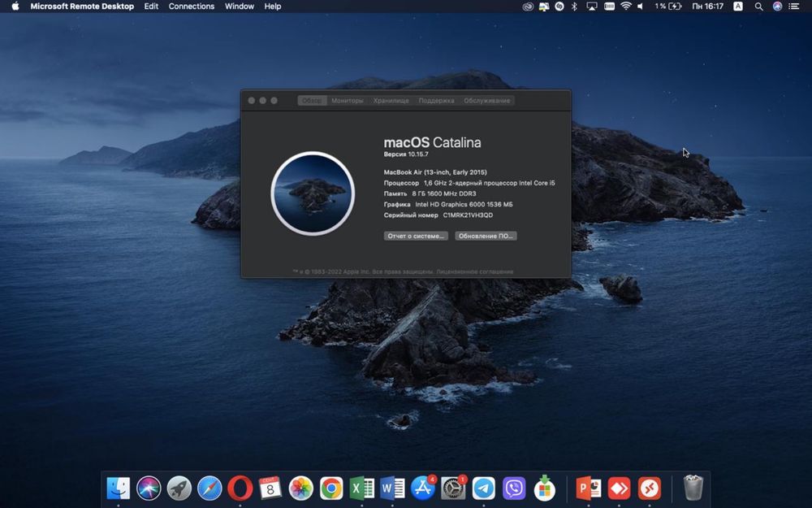Open Viber messenger in the Dock
Viewport: 812px width, 508px height.
coord(514,488)
